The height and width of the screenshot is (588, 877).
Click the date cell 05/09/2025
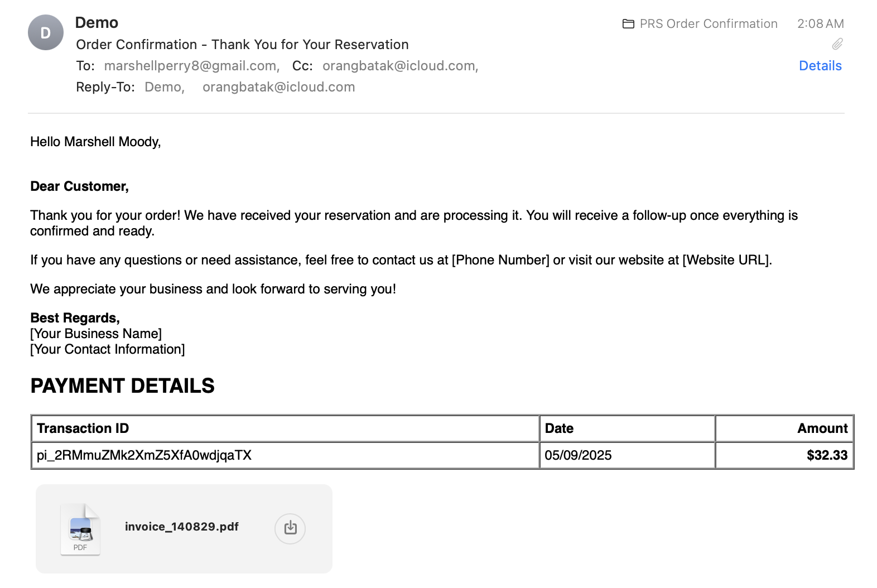point(627,455)
